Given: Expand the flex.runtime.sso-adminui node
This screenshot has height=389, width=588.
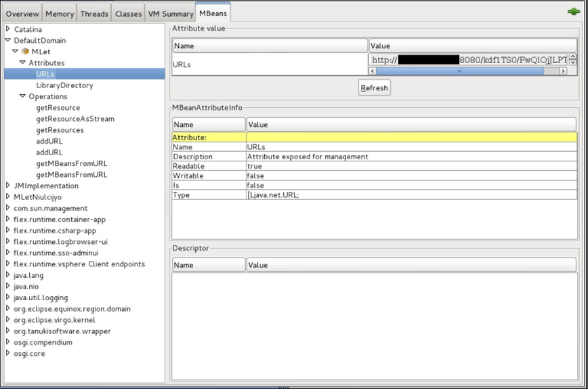Looking at the screenshot, I should 8,253.
